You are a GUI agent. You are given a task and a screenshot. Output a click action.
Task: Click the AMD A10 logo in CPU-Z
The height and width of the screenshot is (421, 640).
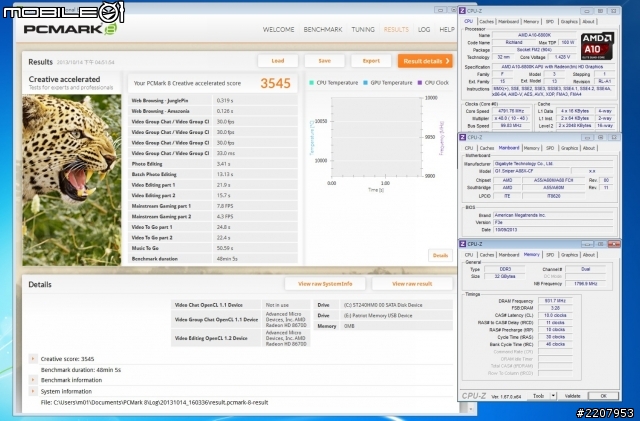597,46
